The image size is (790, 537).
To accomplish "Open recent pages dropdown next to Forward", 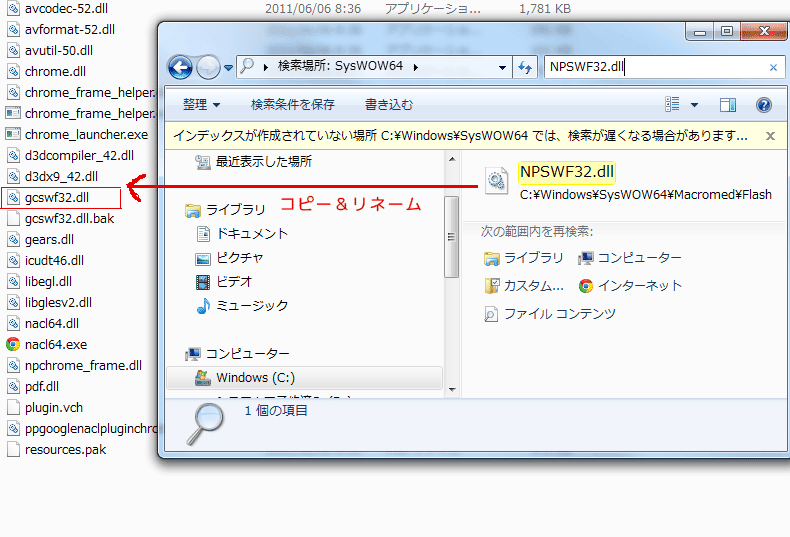I will (x=228, y=68).
